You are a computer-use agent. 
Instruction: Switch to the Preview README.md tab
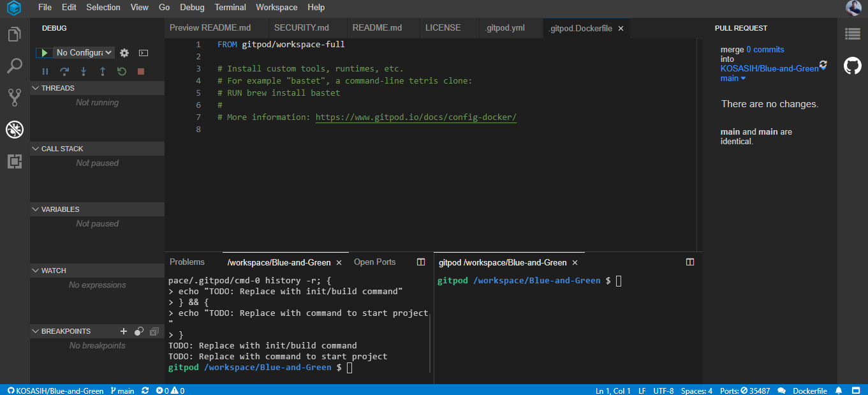210,28
